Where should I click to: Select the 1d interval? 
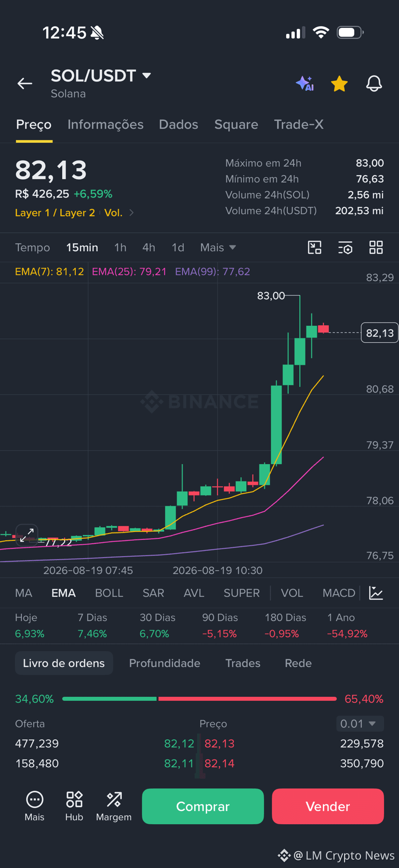tap(178, 247)
